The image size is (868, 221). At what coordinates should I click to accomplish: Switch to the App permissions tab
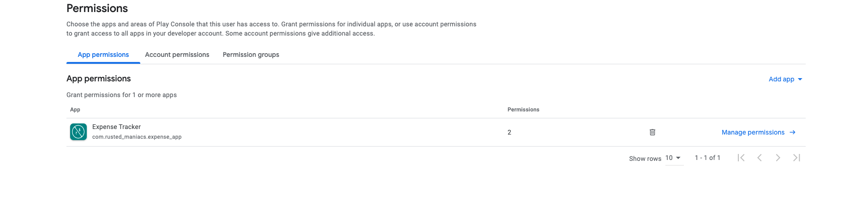(103, 55)
